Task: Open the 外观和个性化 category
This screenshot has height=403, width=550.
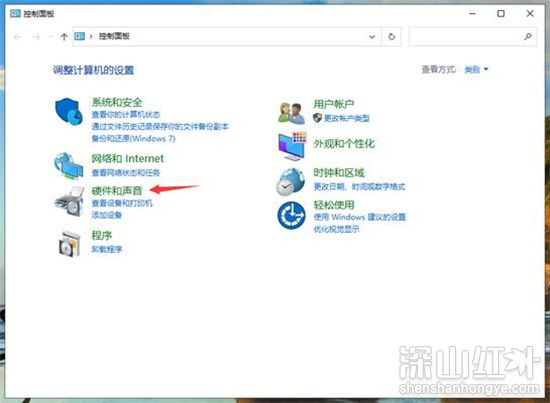Action: tap(344, 143)
